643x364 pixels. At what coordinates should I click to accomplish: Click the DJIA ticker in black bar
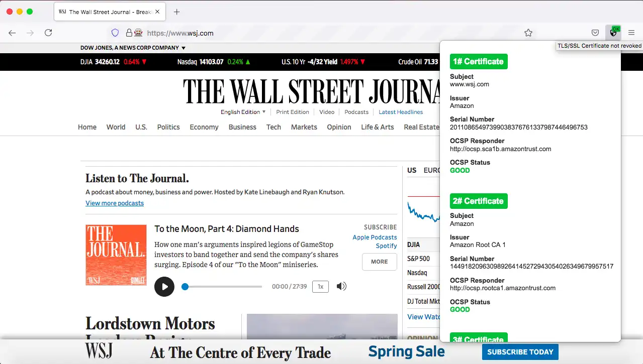tap(114, 62)
